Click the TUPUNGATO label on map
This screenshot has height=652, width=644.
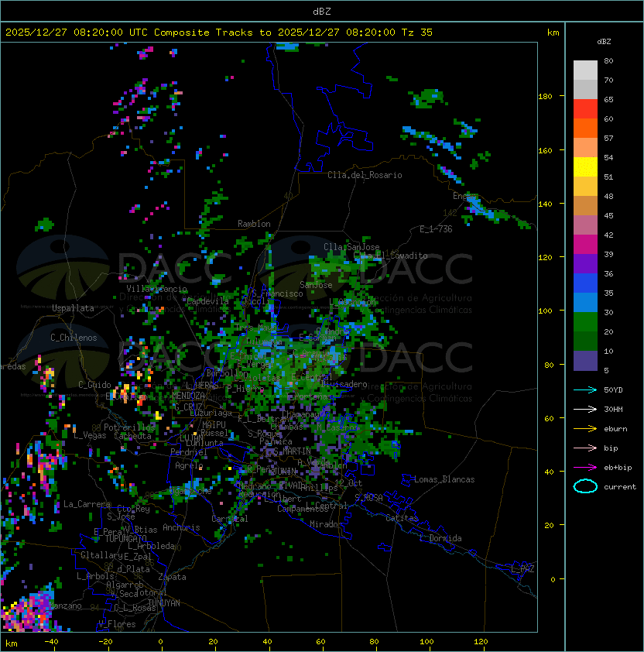[x=125, y=539]
